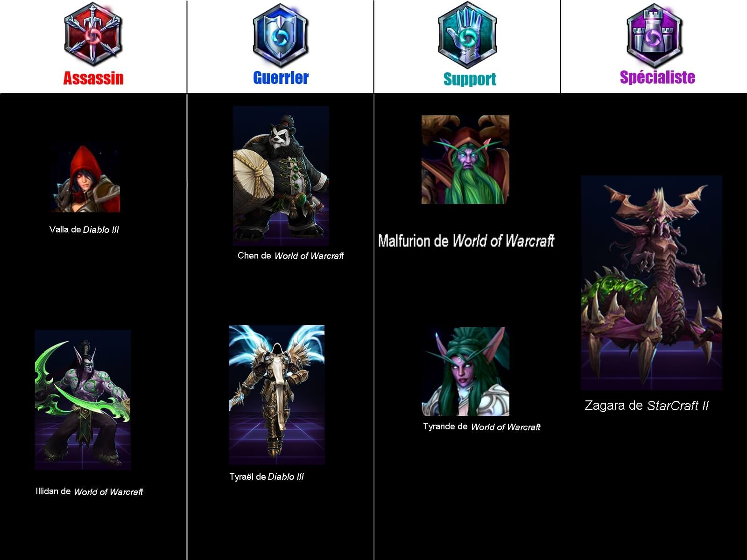
Task: Click Malfurion's green-bearded portrait
Action: (465, 160)
